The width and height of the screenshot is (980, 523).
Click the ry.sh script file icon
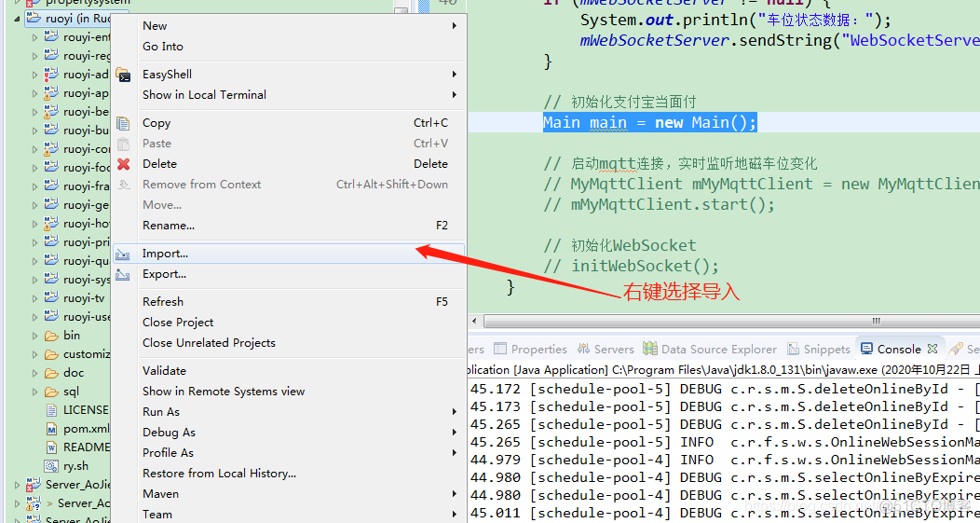(51, 466)
